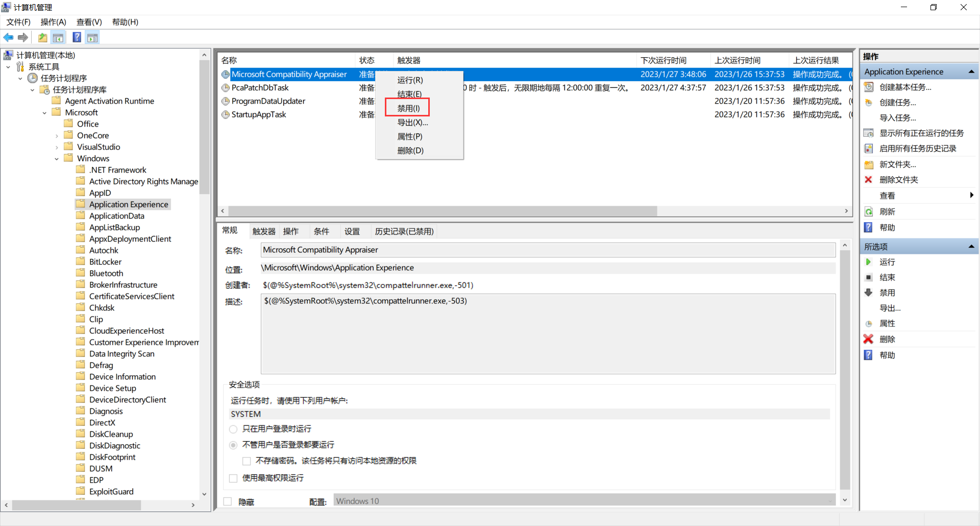Click the red X 删除文件夹 icon

869,180
